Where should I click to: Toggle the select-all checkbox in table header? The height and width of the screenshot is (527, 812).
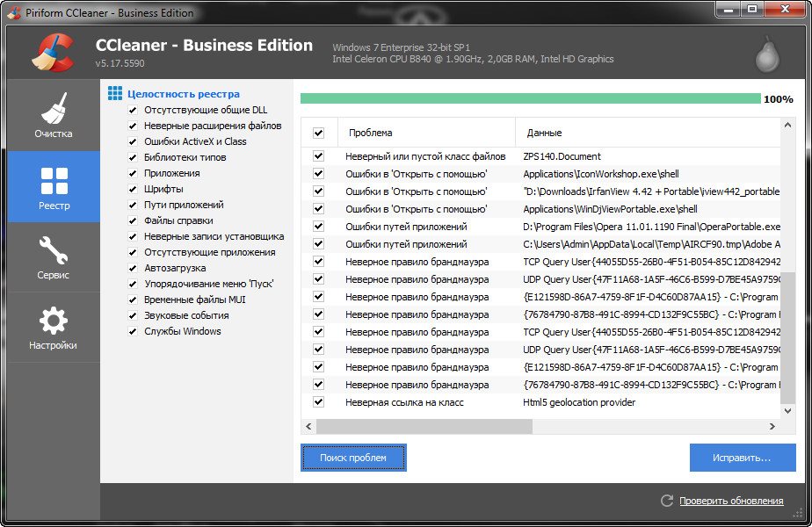(x=318, y=133)
